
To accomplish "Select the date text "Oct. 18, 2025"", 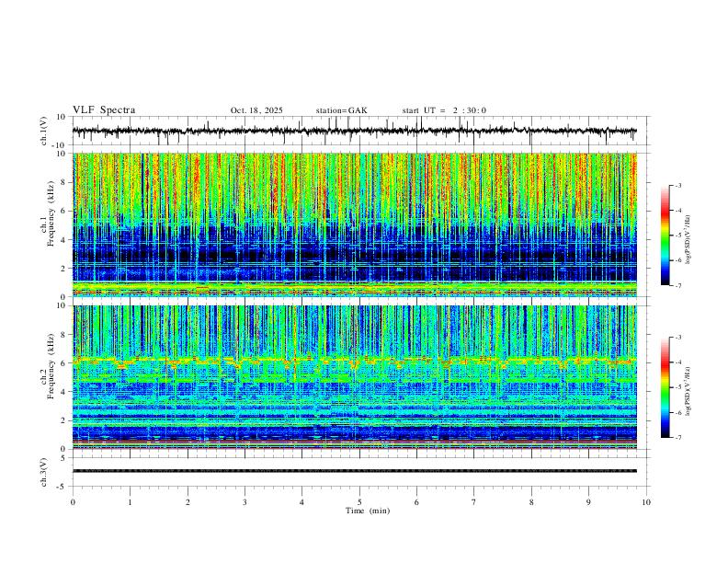I will (256, 110).
